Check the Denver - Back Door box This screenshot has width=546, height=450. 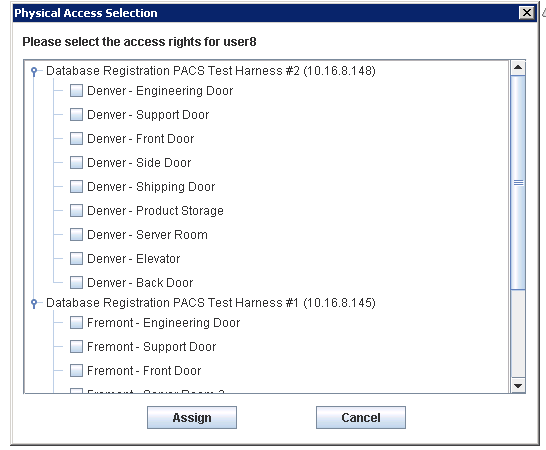click(76, 282)
